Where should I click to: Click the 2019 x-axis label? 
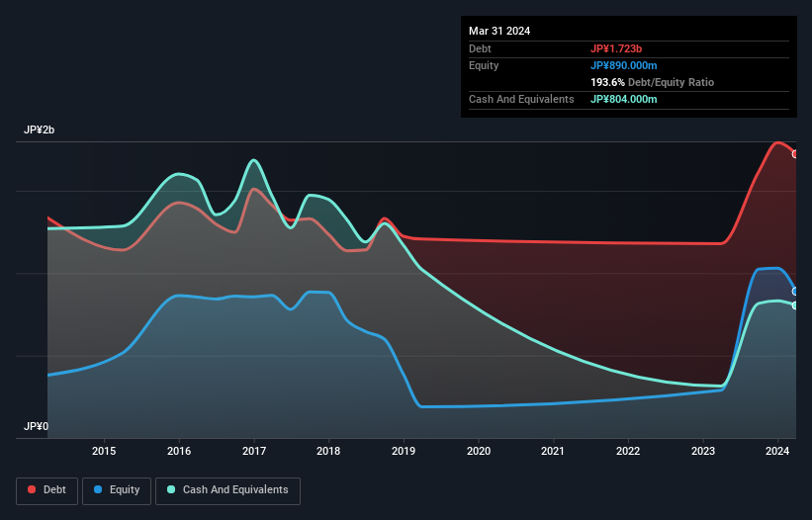pos(404,451)
